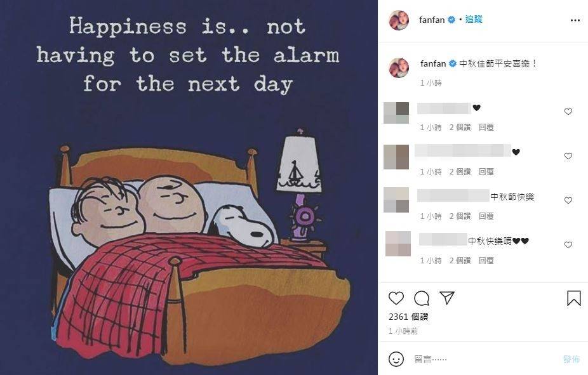Share post via paper plane icon
This screenshot has height=375, width=588.
[447, 298]
